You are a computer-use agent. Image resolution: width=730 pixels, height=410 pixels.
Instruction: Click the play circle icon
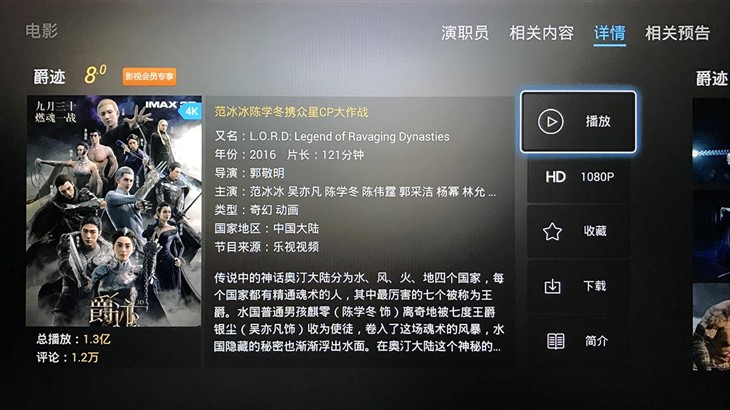[550, 121]
